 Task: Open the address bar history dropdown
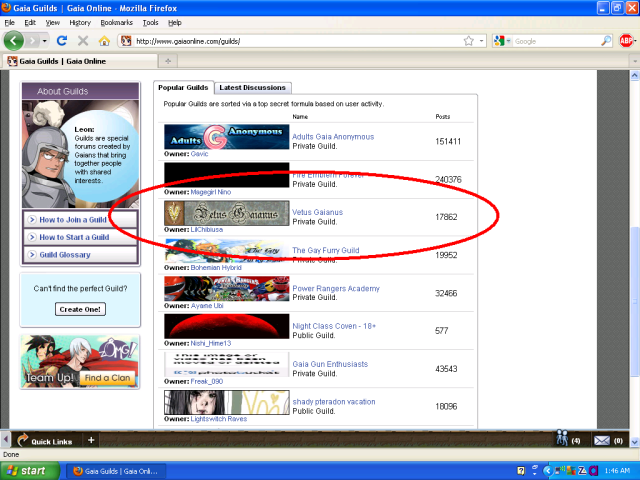[482, 41]
